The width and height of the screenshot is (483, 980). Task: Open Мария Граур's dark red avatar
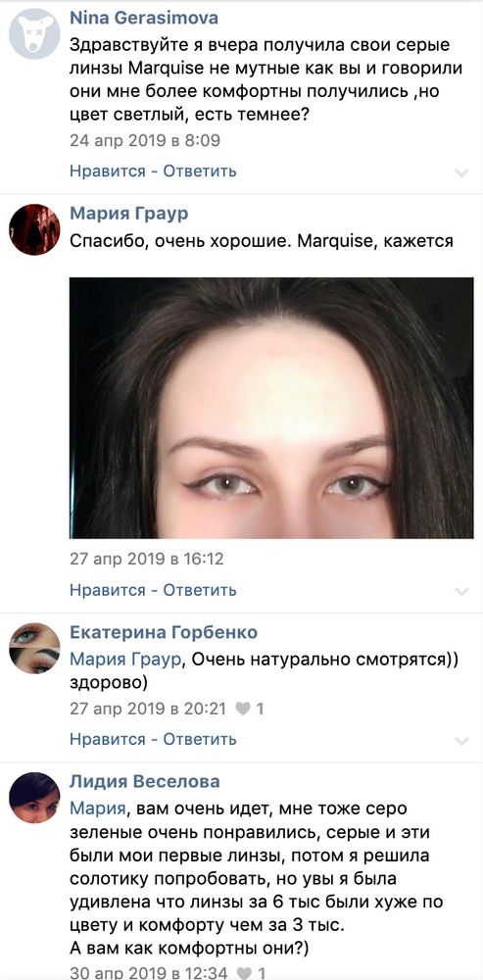(34, 229)
